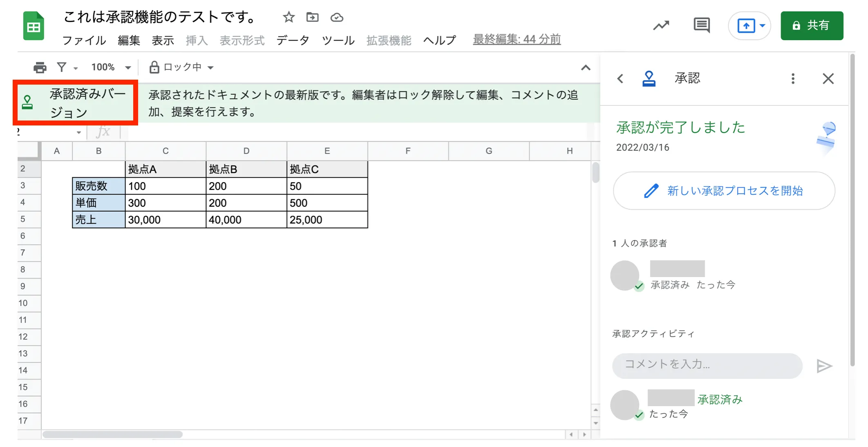Open the 表示形式 menu
The height and width of the screenshot is (447, 868).
tap(242, 40)
